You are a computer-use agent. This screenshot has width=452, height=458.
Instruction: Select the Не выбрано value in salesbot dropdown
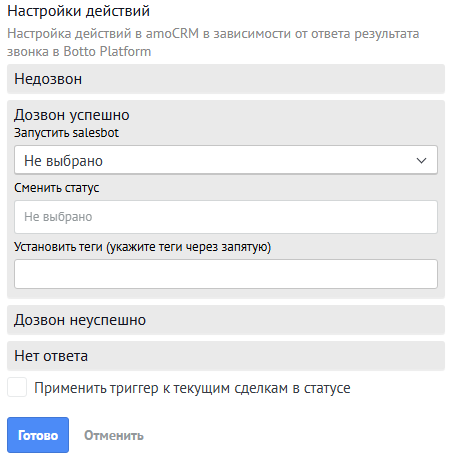tap(63, 161)
